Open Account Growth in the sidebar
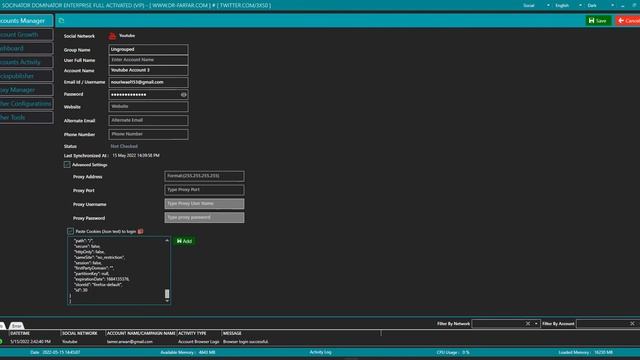 tap(26, 35)
